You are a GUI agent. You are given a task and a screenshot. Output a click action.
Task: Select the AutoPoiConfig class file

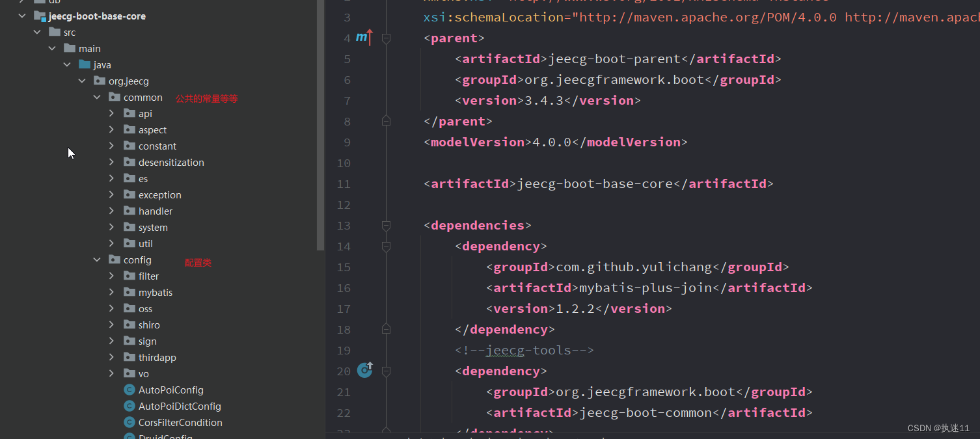(x=171, y=390)
